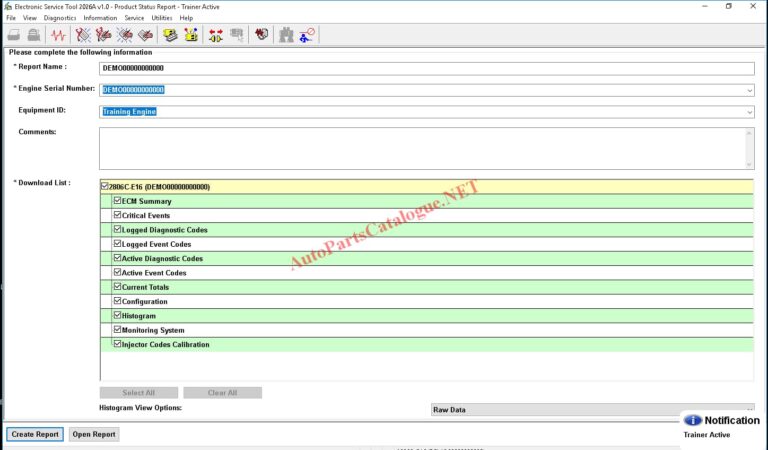
Task: Open the Information menu
Action: point(100,18)
